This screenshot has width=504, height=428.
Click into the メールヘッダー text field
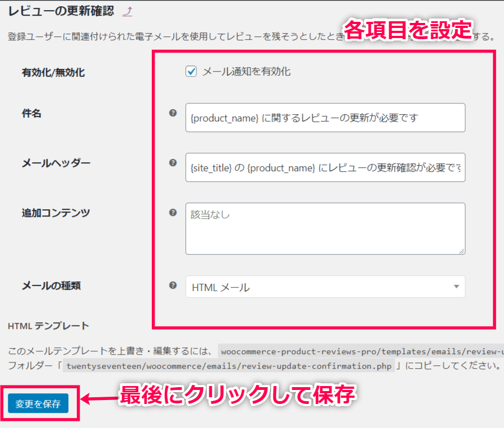coord(325,167)
